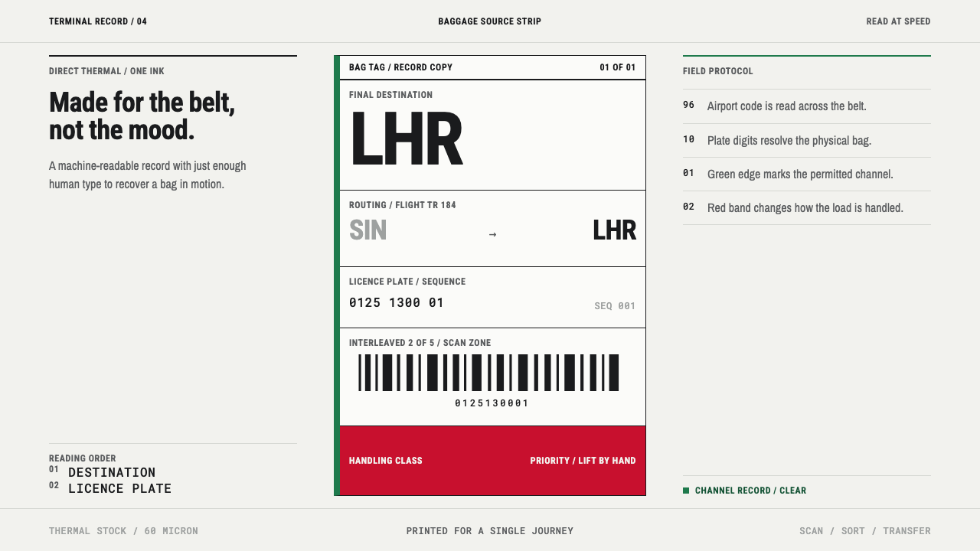Viewport: 980px width, 551px height.
Task: Click the red handling class band
Action: 492,461
